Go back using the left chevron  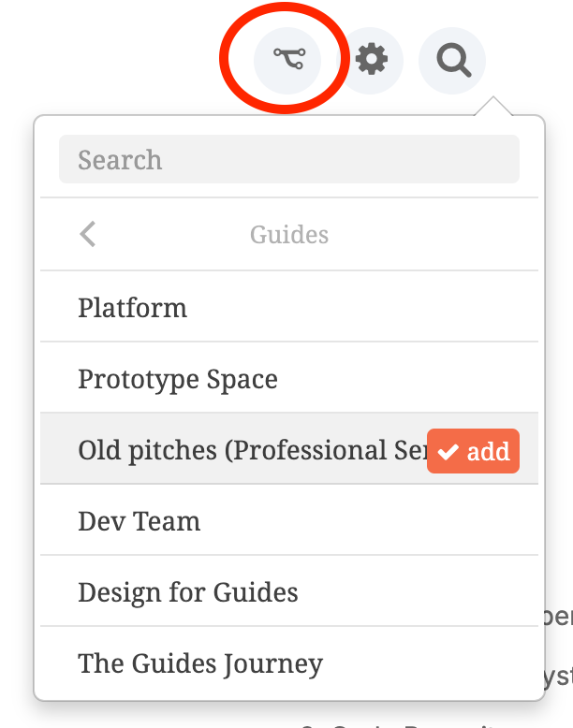coord(88,234)
